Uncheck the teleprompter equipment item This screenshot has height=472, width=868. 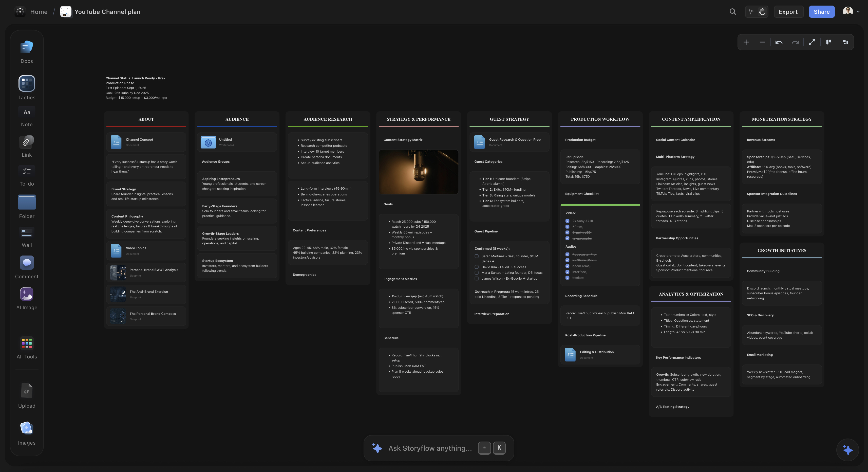pyautogui.click(x=568, y=238)
